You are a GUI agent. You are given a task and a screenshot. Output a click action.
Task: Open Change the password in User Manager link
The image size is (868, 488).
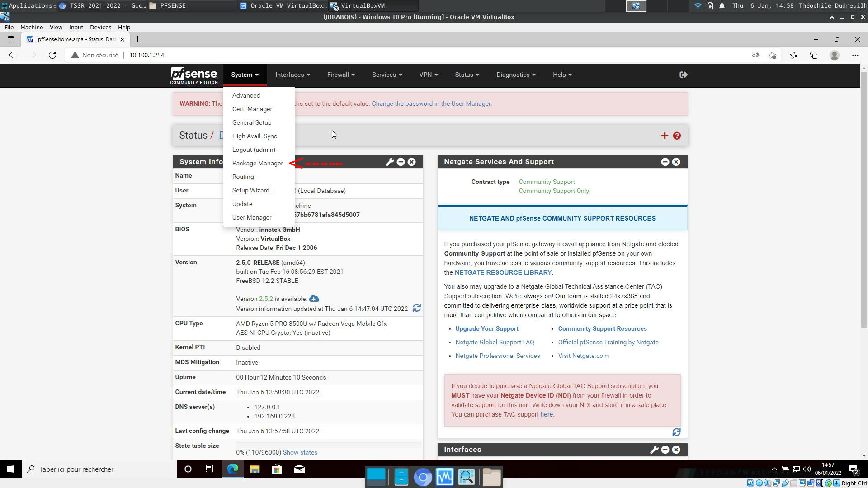[431, 103]
